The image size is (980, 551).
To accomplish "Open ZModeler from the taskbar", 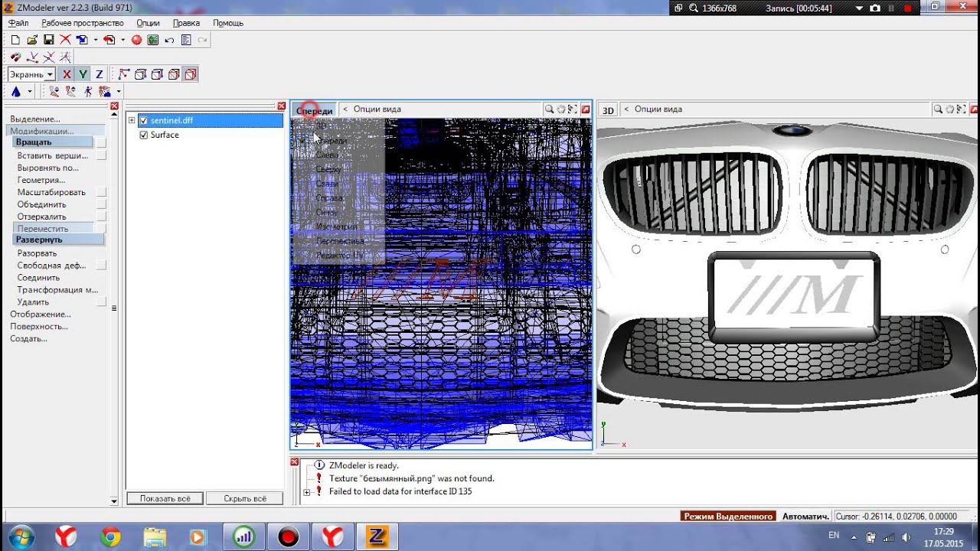I will pyautogui.click(x=377, y=536).
